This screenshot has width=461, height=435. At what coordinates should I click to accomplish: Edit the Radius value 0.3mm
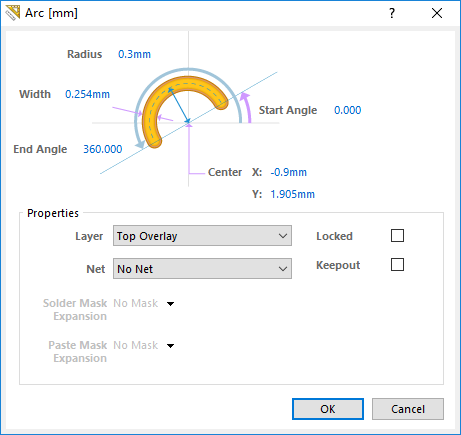coord(134,54)
